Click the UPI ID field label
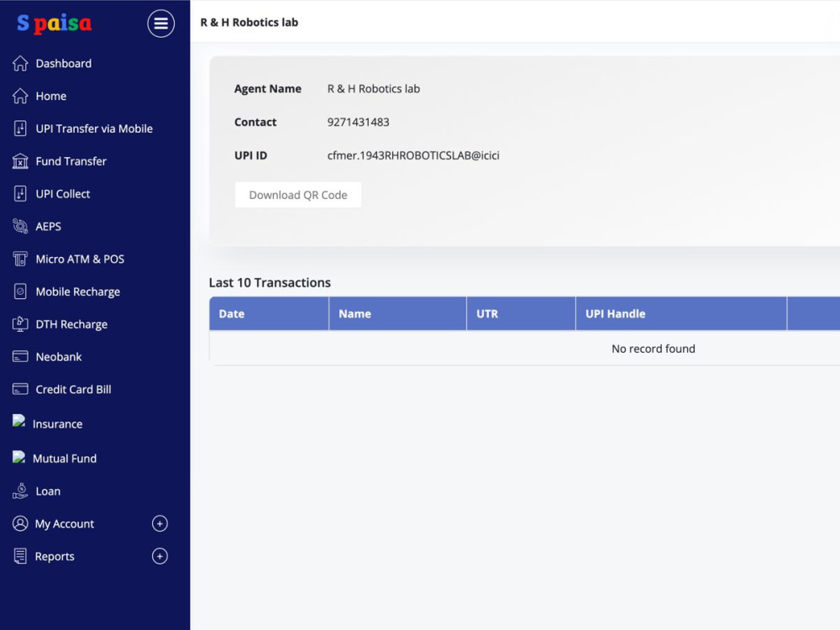 250,155
